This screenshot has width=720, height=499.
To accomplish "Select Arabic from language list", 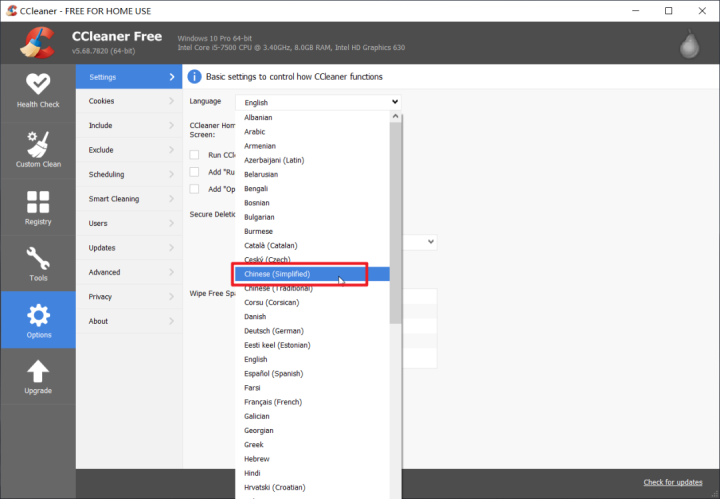I will pos(312,132).
